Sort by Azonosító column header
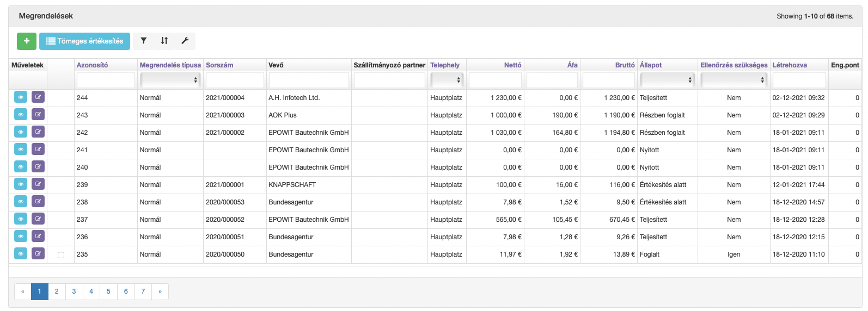The height and width of the screenshot is (311, 868). (92, 65)
